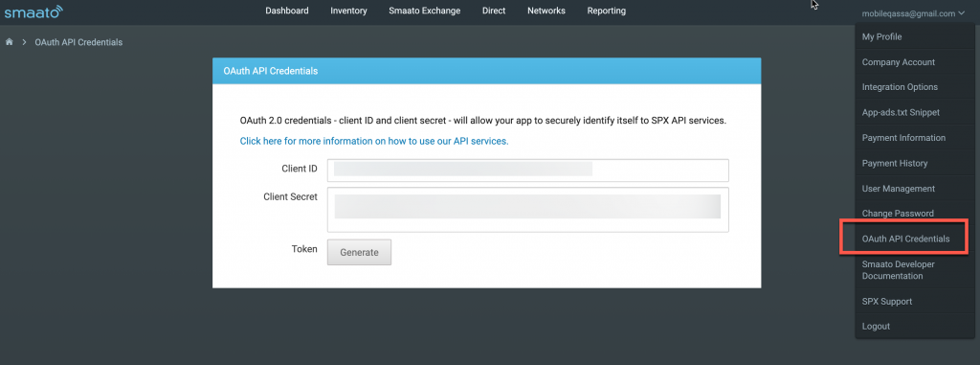Go to Payment Information

(914, 138)
